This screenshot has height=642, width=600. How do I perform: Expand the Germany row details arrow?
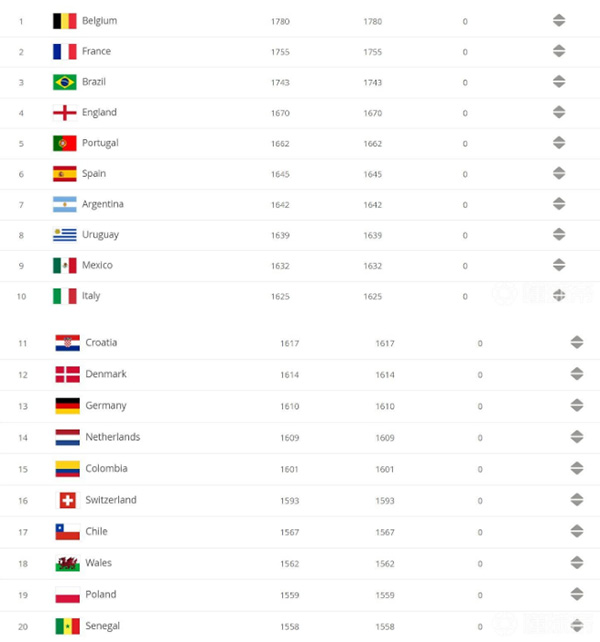577,406
